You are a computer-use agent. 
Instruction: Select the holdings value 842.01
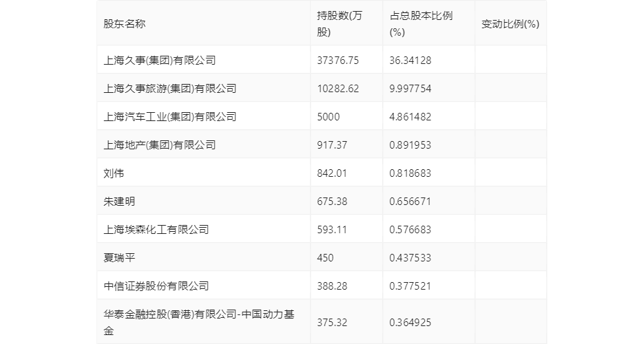pos(332,173)
